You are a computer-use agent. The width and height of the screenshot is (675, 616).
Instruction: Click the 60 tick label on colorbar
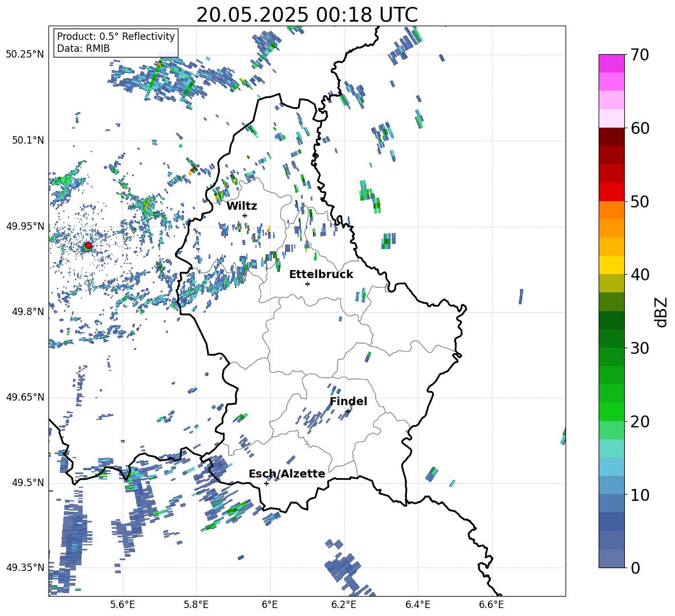pos(639,128)
